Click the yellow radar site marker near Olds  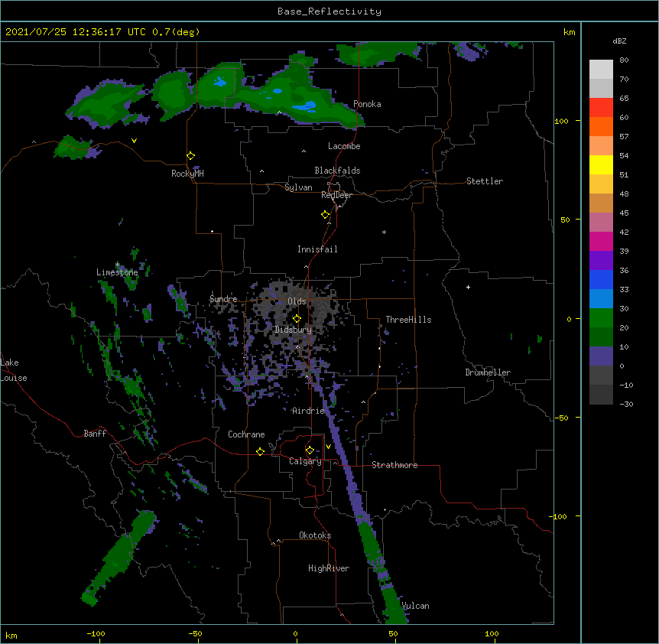pyautogui.click(x=297, y=319)
